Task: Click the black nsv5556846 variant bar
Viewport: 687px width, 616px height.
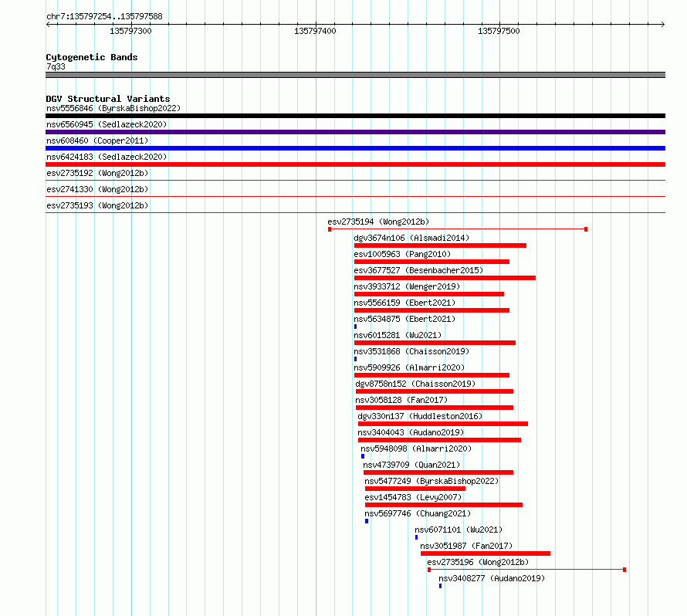Action: click(355, 116)
